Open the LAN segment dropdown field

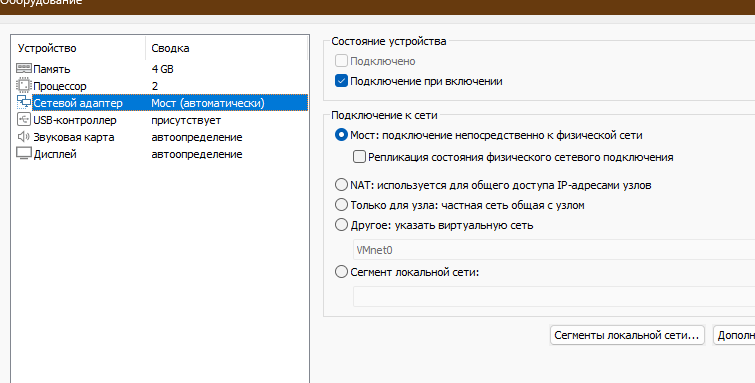[x=554, y=296]
